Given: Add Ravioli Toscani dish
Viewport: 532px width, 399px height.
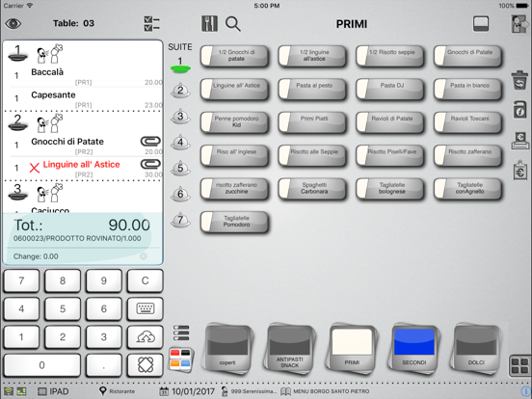Looking at the screenshot, I should (467, 122).
